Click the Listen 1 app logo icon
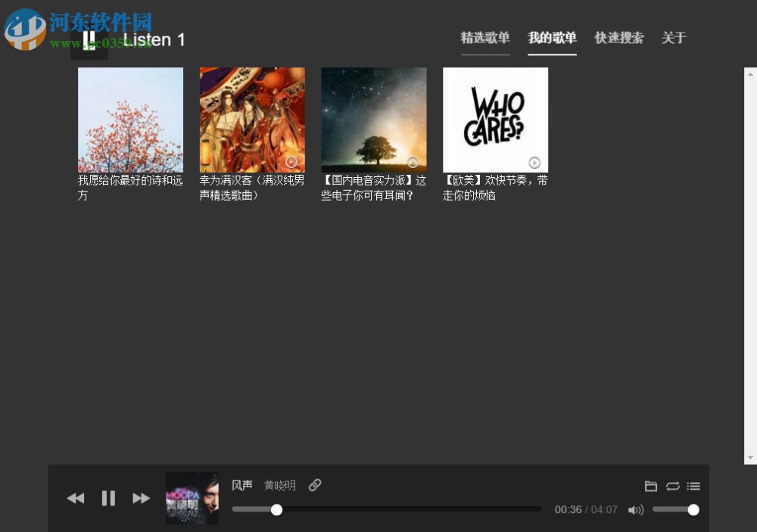The height and width of the screenshot is (532, 757). [x=90, y=39]
